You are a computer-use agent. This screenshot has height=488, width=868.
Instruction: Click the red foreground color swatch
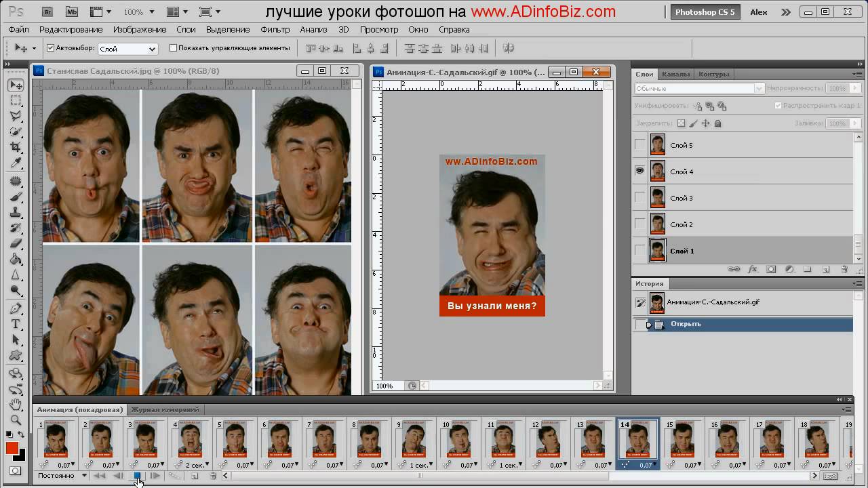(12, 448)
